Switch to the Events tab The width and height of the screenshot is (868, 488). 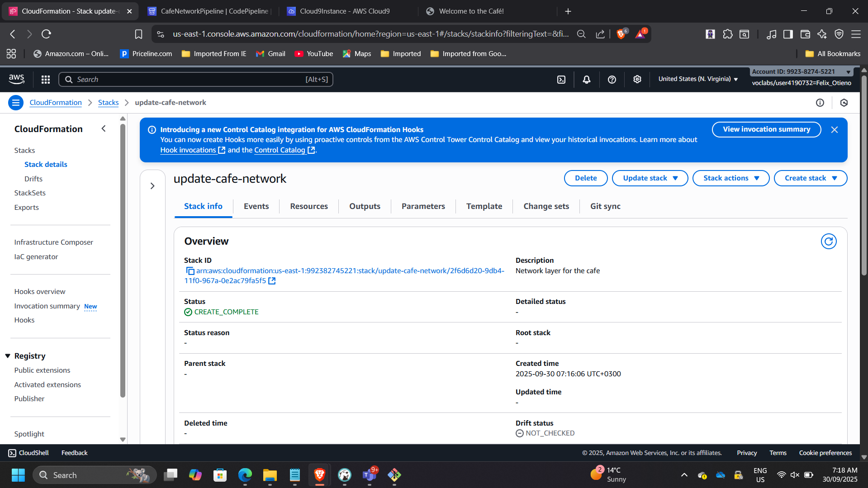point(256,206)
